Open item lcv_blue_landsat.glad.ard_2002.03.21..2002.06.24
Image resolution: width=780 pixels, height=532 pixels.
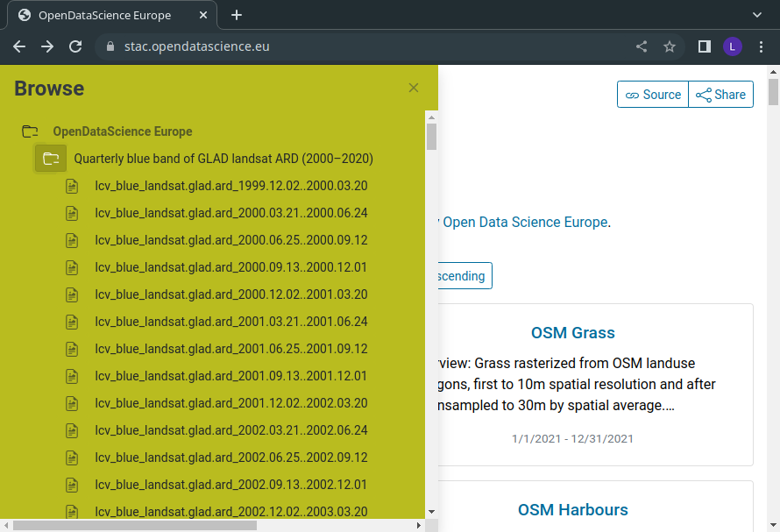[231, 430]
